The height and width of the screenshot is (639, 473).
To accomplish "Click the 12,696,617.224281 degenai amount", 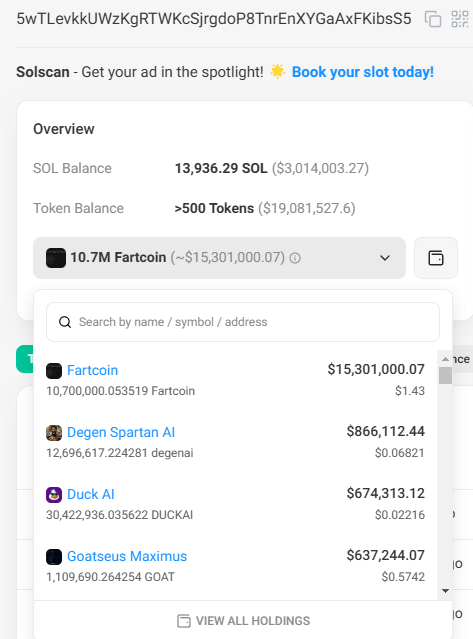I will [120, 453].
